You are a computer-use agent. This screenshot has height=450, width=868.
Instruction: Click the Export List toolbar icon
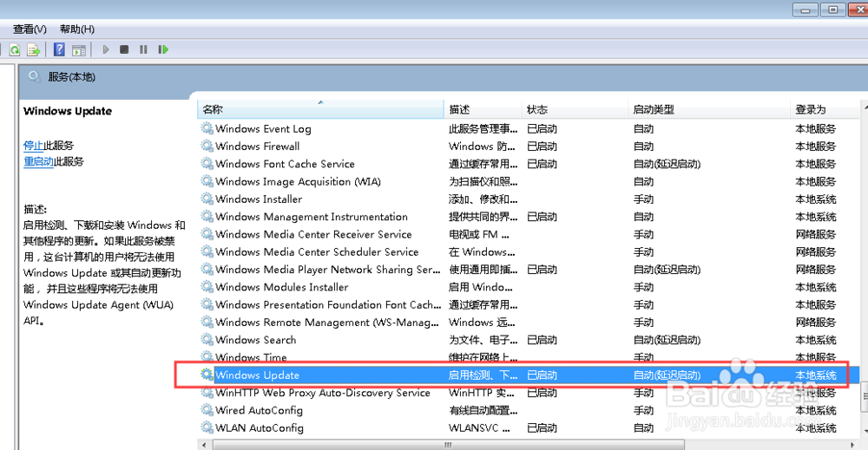(33, 49)
